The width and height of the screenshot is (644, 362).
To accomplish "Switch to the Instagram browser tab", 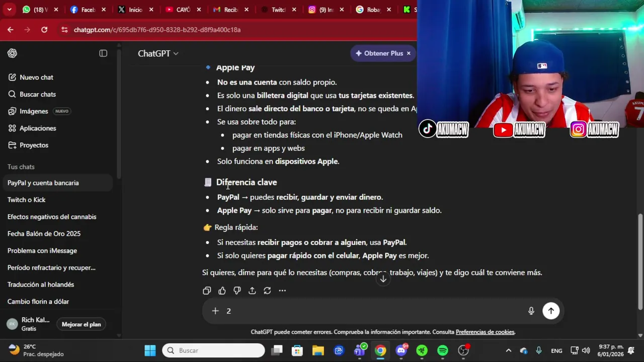I will tap(327, 10).
